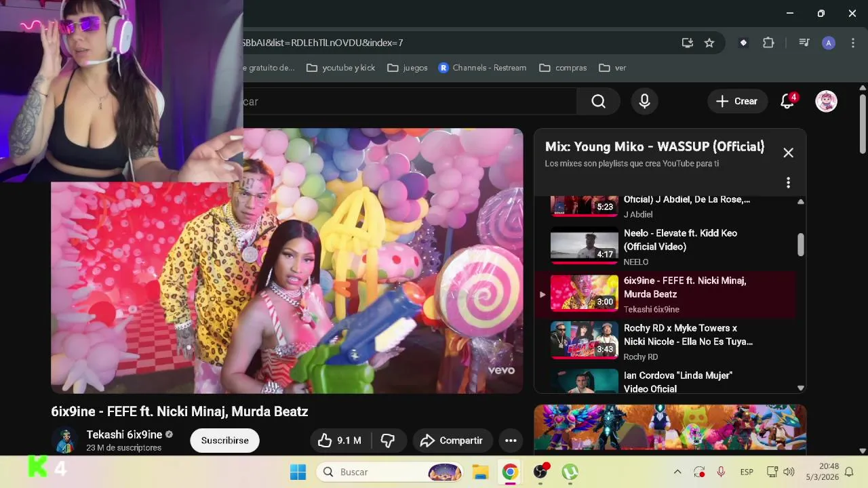Open the volume control in system tray
Image resolution: width=868 pixels, height=488 pixels.
pos(789,472)
